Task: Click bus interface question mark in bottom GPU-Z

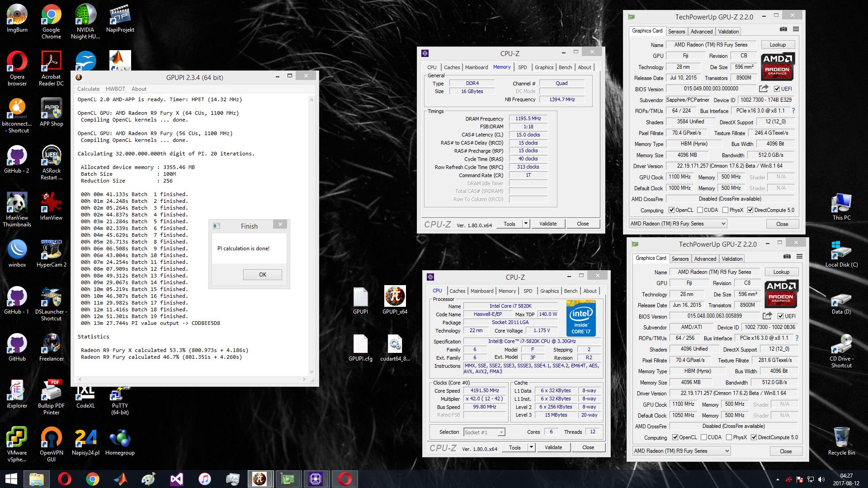Action: coord(797,338)
